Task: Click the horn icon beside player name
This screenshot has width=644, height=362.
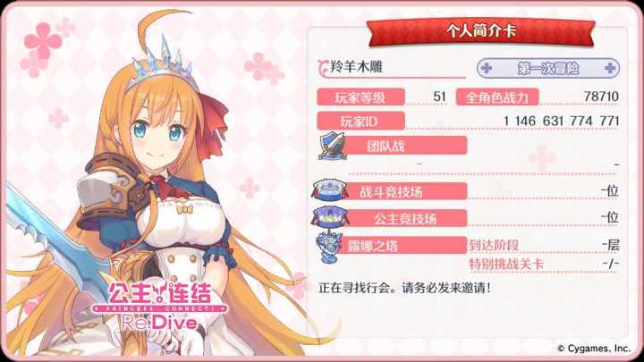Action: [x=323, y=67]
